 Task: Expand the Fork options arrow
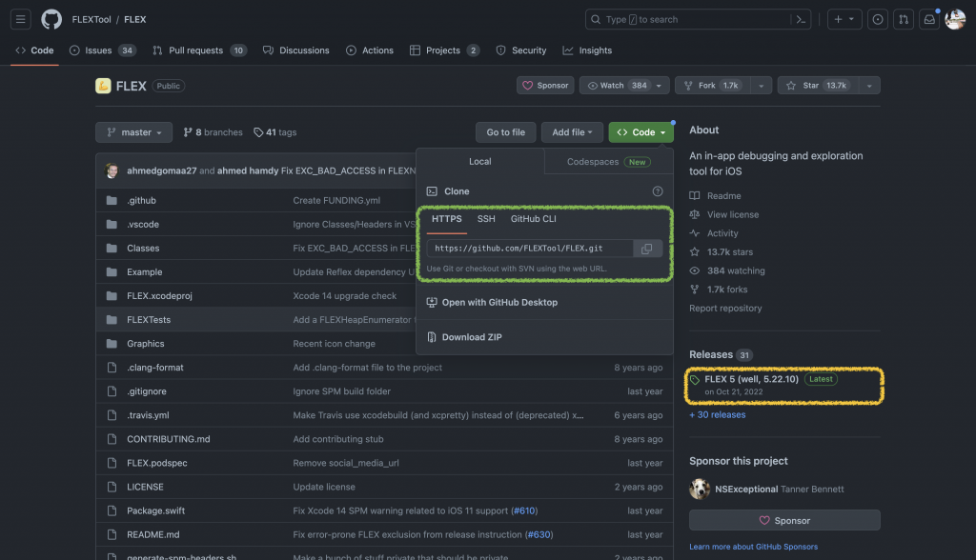pos(761,86)
